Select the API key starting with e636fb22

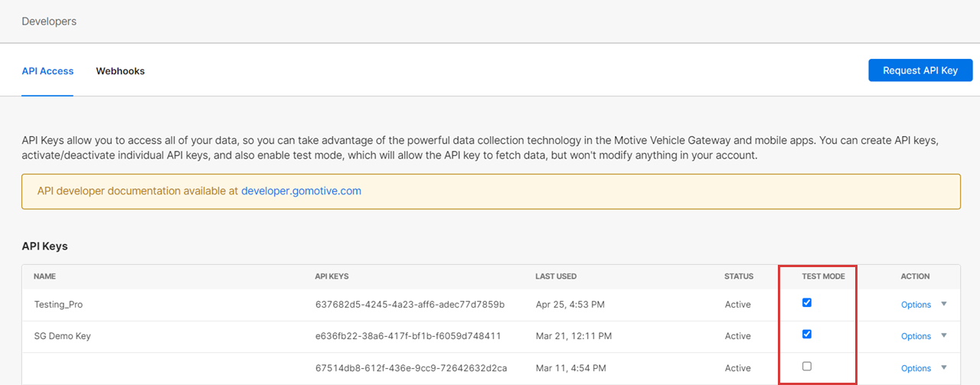coord(408,336)
